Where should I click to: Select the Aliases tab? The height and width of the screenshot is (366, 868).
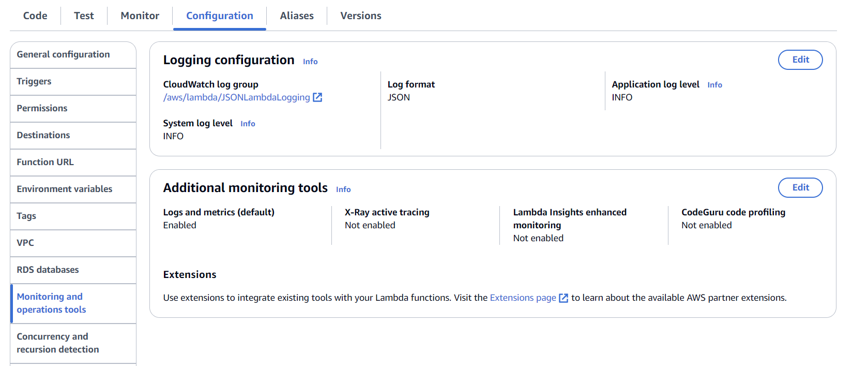[x=297, y=16]
